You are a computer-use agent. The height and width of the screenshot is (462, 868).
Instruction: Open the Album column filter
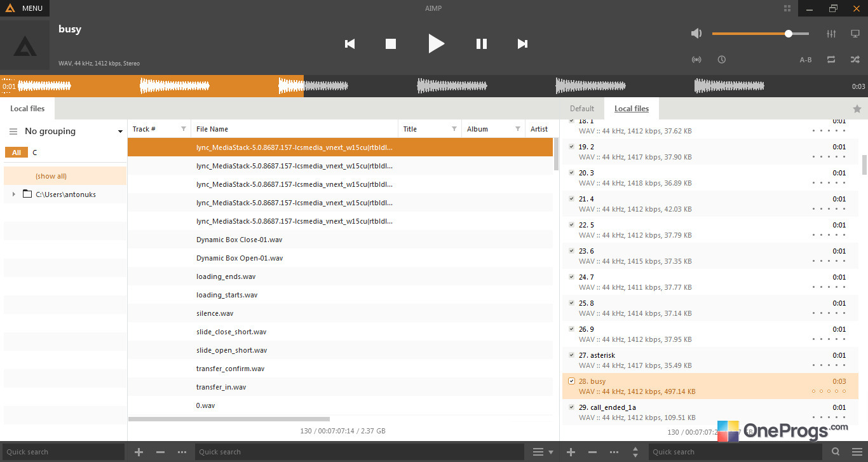point(518,129)
